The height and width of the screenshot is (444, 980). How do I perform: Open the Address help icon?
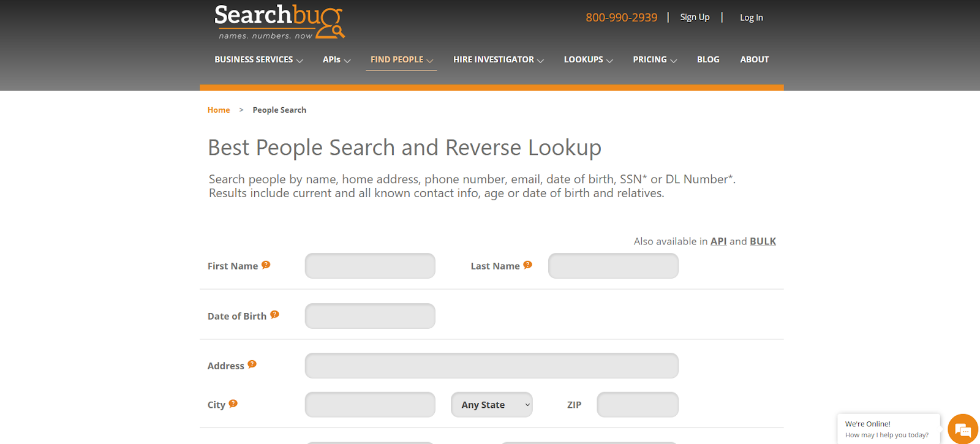pyautogui.click(x=252, y=364)
